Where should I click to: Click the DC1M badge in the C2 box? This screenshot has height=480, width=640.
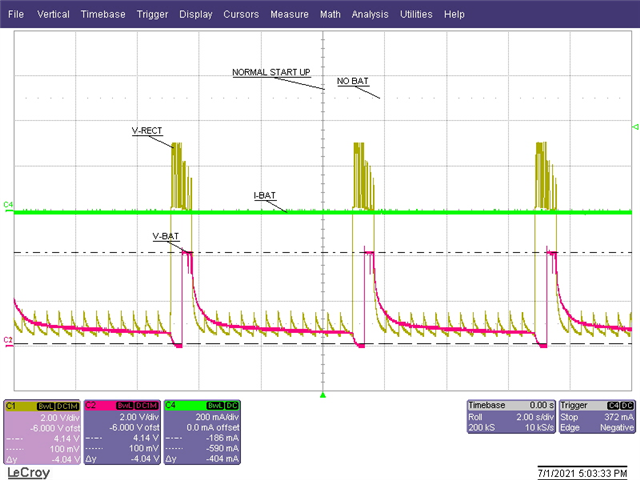[x=146, y=406]
